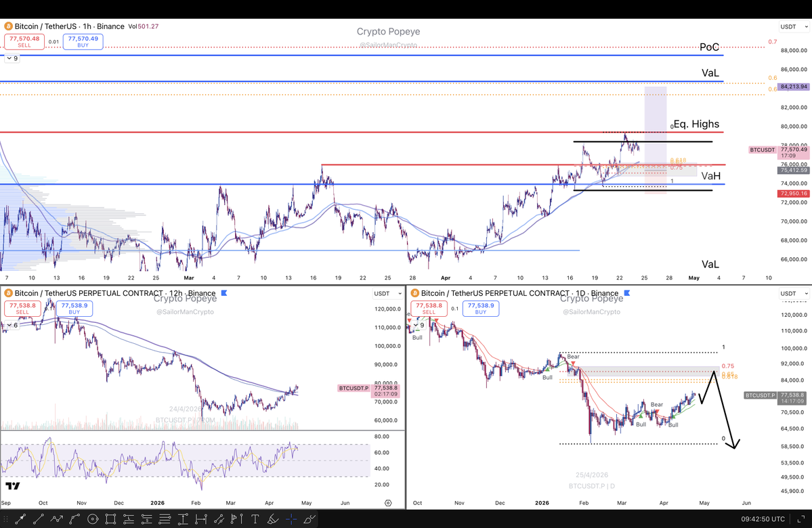Click BUY 77,538.9 on 12h chart
Viewport: 812px width, 528px height.
[74, 309]
